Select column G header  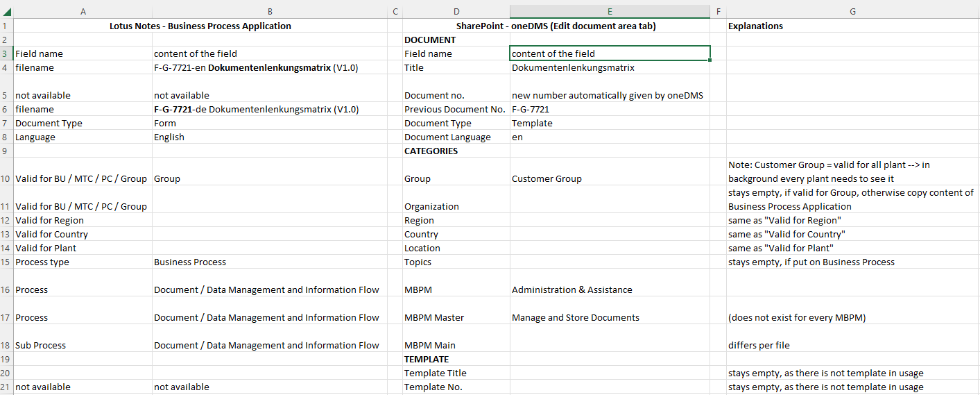click(852, 12)
